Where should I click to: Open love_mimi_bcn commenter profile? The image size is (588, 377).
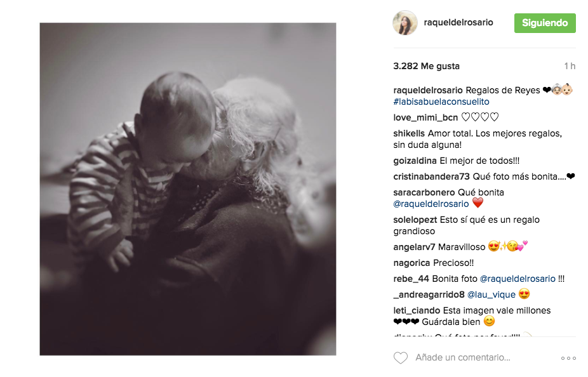(x=425, y=117)
